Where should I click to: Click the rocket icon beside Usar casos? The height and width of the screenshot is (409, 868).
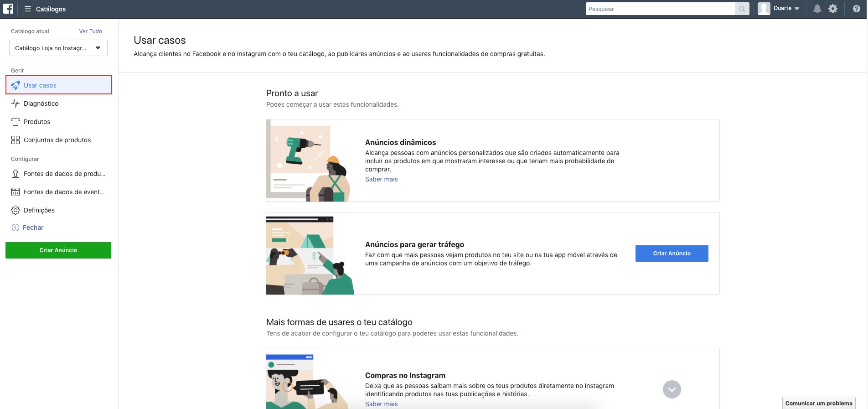point(15,85)
